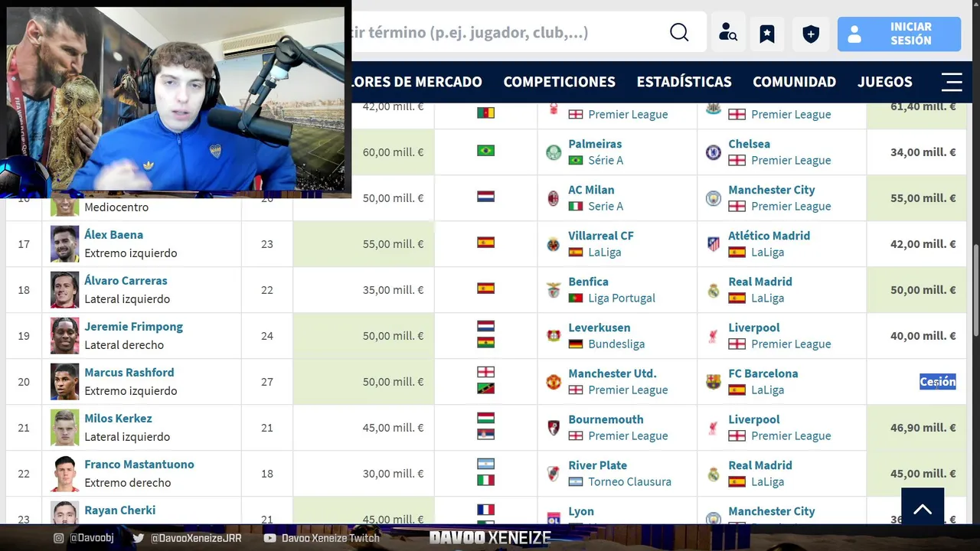Screen dimensions: 980x551
Task: Open Álex Baena player profile
Action: click(x=113, y=235)
